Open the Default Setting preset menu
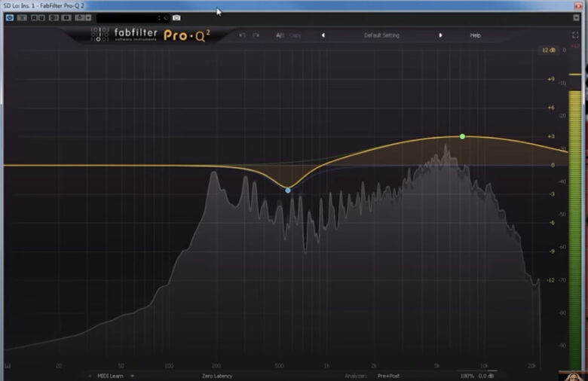The image size is (588, 381). tap(381, 35)
